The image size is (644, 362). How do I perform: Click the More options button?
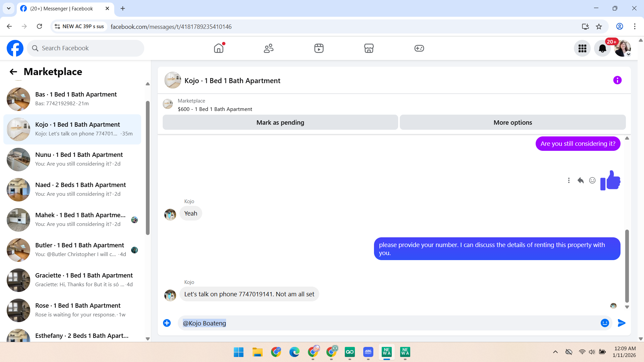tap(513, 122)
